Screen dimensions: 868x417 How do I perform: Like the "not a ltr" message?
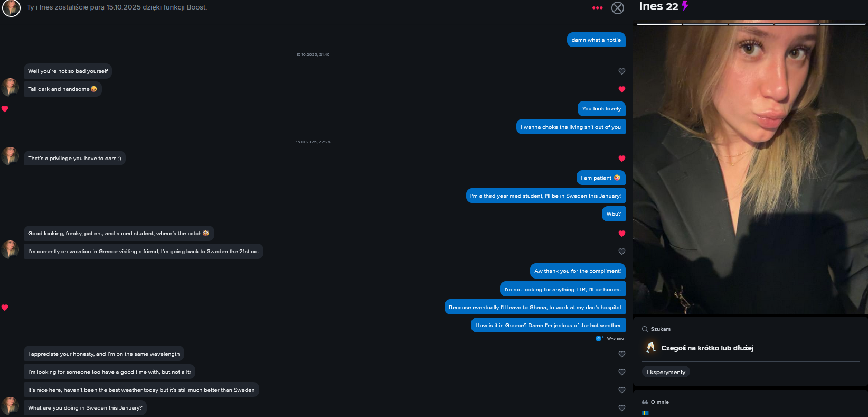click(622, 372)
